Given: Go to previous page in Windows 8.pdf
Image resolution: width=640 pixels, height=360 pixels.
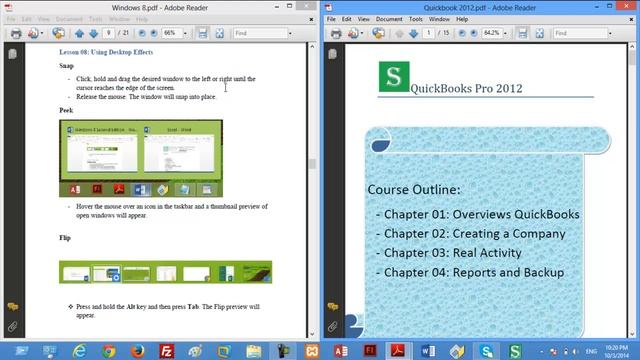Looking at the screenshot, I should point(80,33).
